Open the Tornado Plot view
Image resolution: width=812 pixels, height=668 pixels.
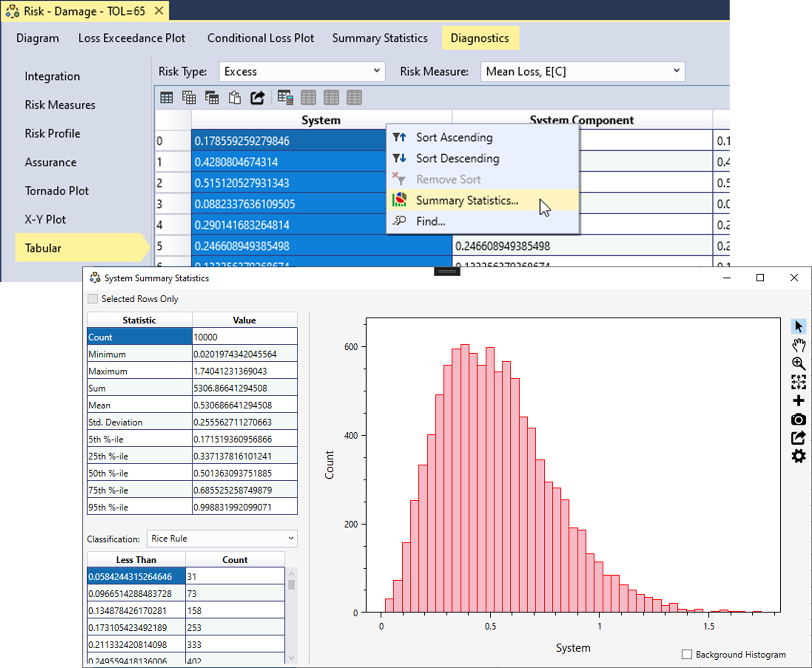57,191
